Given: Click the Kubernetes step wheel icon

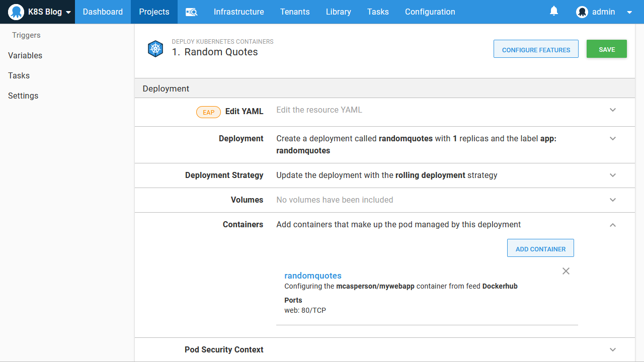Looking at the screenshot, I should tap(155, 49).
